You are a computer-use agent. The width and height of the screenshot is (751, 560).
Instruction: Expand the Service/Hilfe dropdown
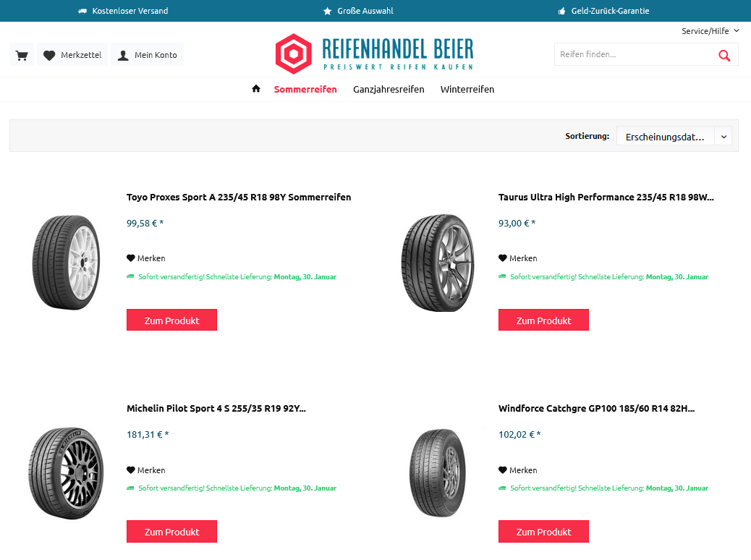(710, 31)
